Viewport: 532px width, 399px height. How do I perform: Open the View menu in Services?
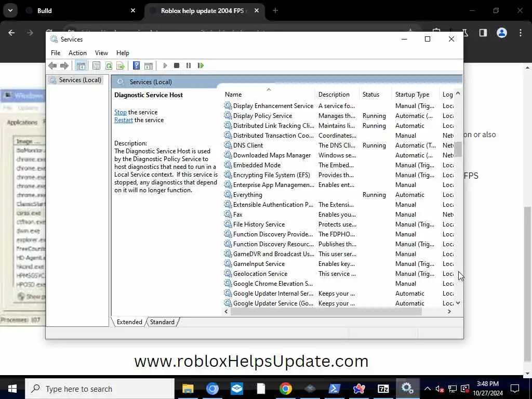click(101, 53)
